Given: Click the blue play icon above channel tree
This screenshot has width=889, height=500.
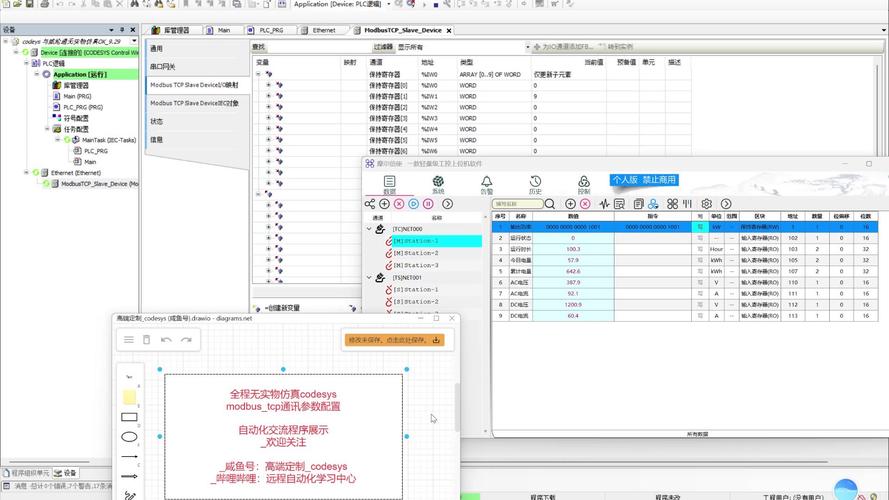Looking at the screenshot, I should point(413,204).
